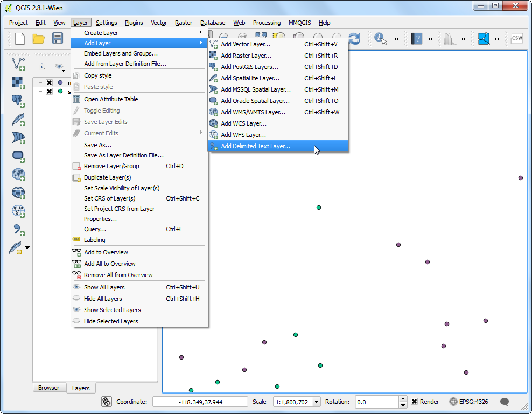
Task: Click the What's This help icon
Action: click(x=416, y=39)
